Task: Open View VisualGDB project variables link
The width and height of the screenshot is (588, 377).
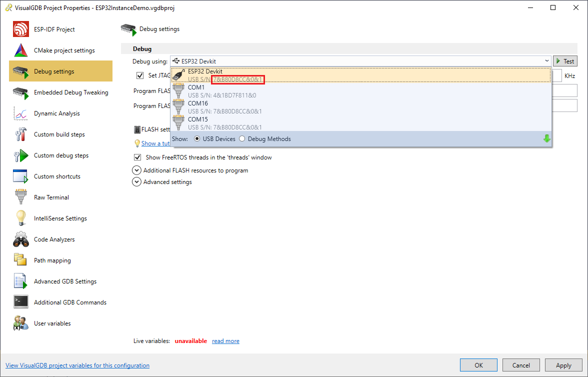Action: click(x=77, y=365)
